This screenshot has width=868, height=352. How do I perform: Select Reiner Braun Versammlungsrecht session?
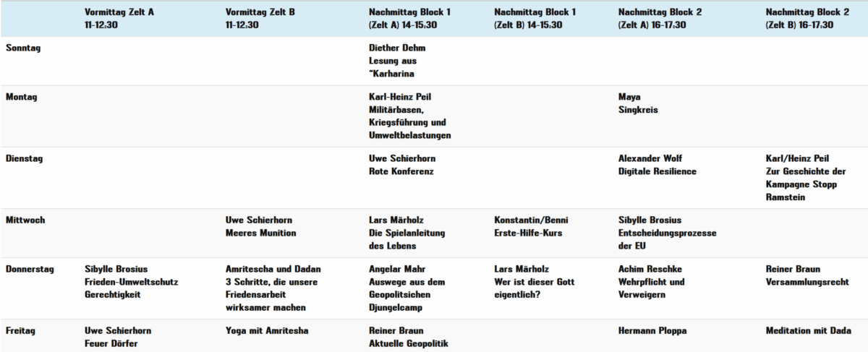point(807,275)
